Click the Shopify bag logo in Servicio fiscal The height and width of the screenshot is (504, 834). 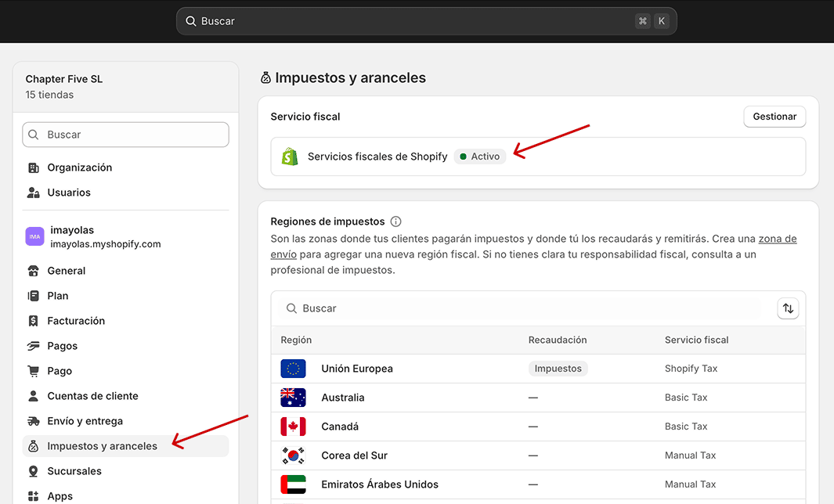(x=290, y=157)
